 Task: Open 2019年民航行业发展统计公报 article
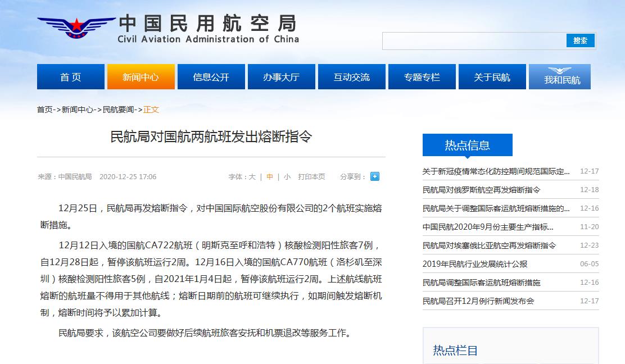[475, 264]
